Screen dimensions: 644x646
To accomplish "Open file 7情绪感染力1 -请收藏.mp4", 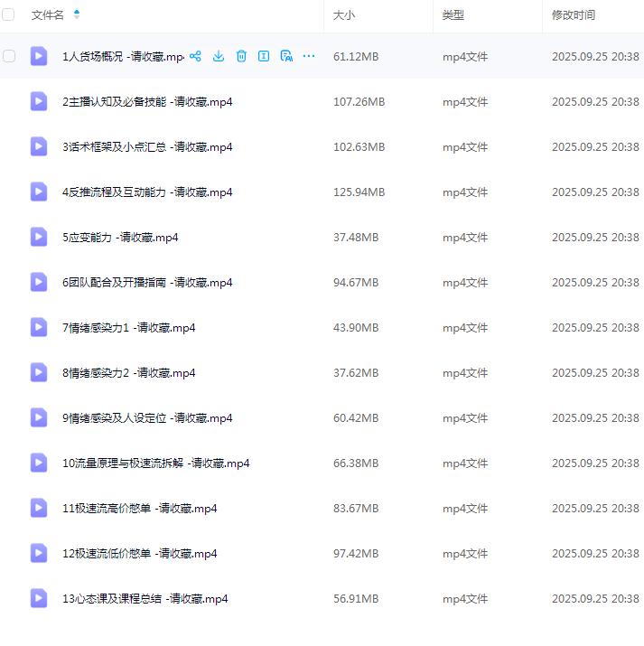I will coord(129,328).
